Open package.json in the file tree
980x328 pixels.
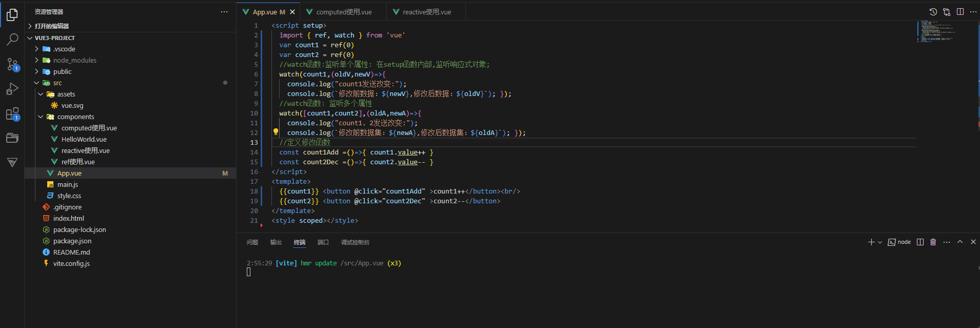130,241
